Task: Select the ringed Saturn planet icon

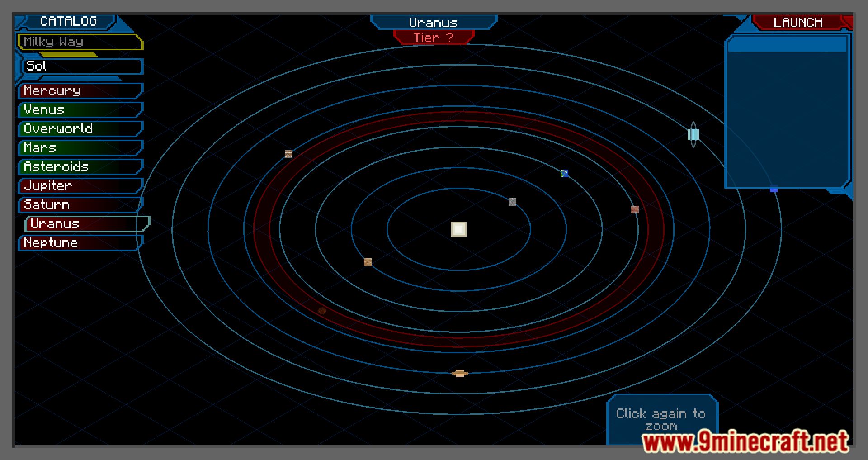Action: click(460, 373)
